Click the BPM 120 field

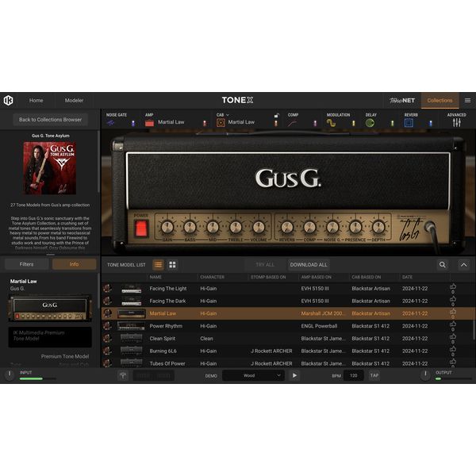(x=353, y=375)
